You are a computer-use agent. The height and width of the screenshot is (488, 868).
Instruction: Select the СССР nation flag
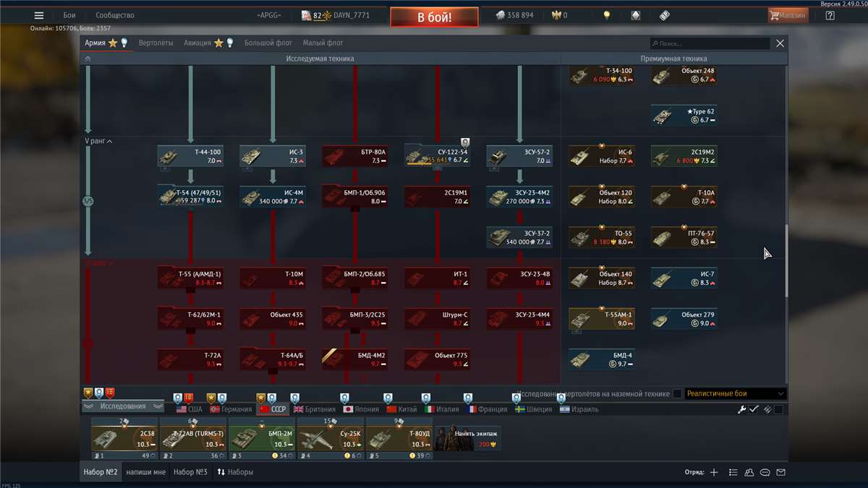tap(273, 409)
